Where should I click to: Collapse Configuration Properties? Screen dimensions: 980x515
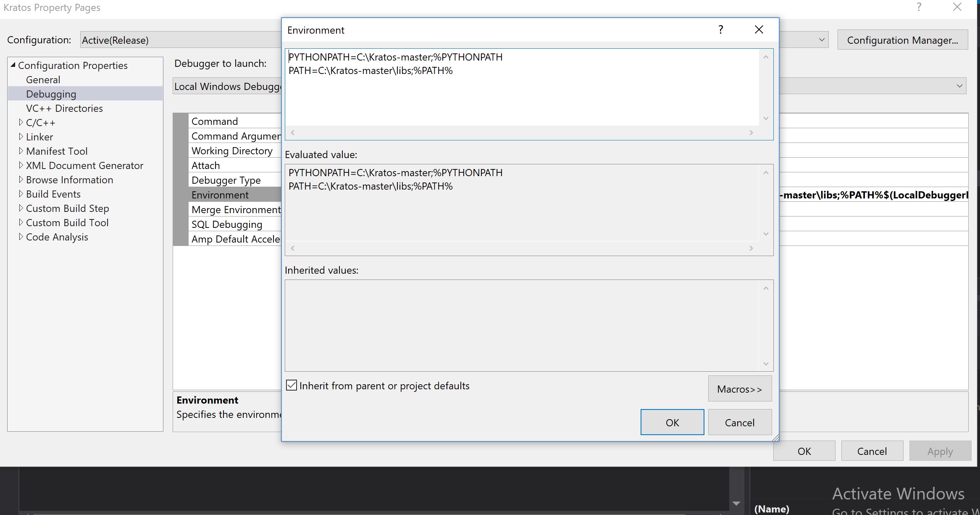click(13, 64)
